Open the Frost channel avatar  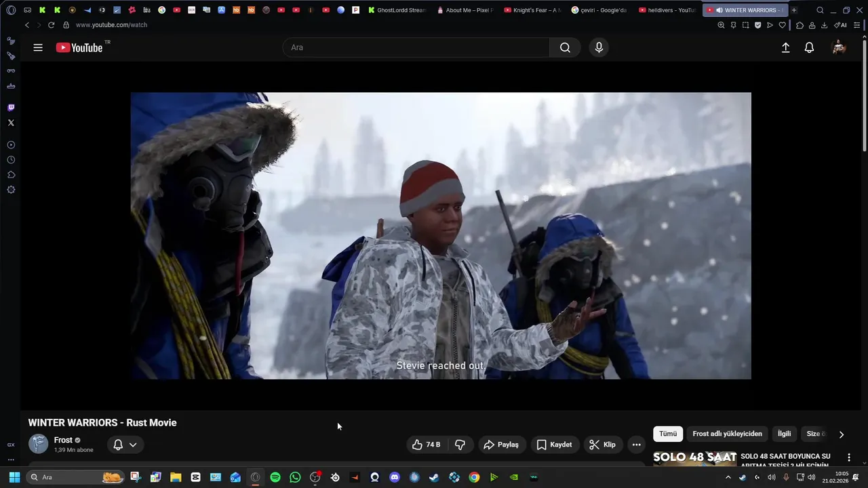(38, 444)
